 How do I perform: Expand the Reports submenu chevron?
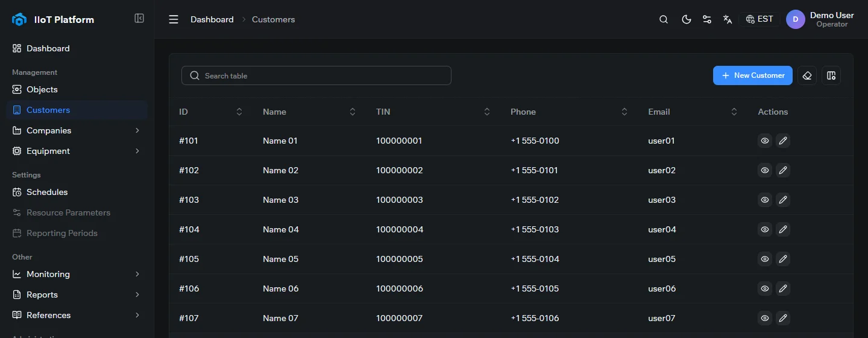[x=137, y=295]
